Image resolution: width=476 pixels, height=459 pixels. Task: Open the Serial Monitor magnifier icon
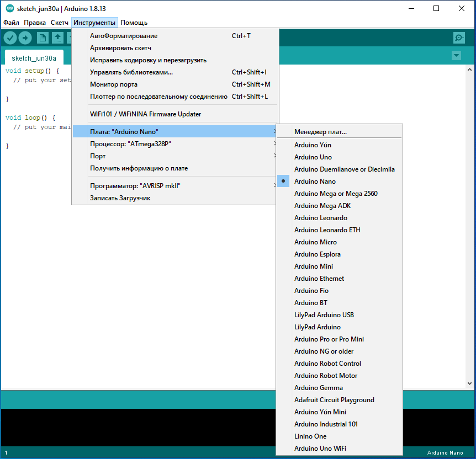click(x=459, y=38)
